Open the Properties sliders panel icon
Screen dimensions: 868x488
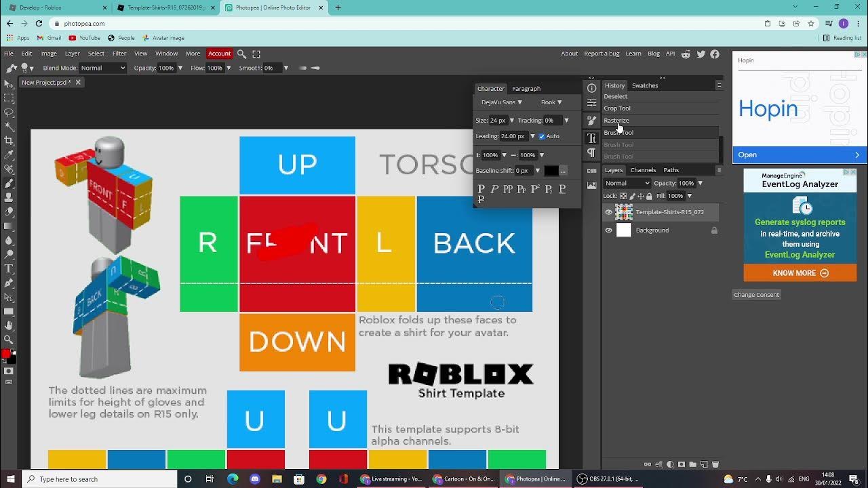click(591, 103)
